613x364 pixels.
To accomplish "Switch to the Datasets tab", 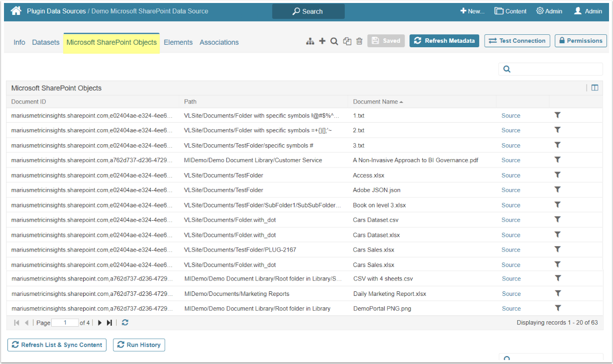I will [x=46, y=42].
